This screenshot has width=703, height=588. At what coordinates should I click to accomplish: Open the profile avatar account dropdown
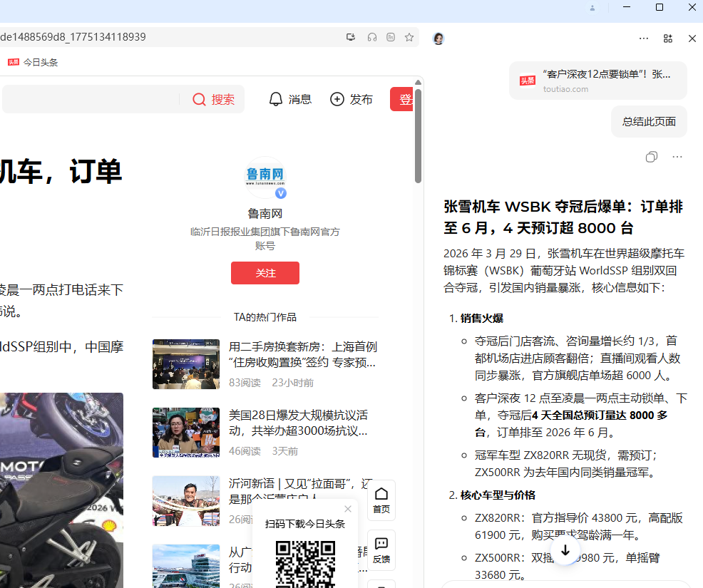(x=438, y=38)
